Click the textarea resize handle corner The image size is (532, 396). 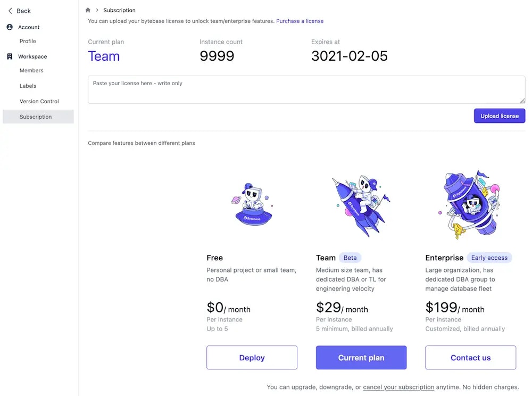[522, 101]
